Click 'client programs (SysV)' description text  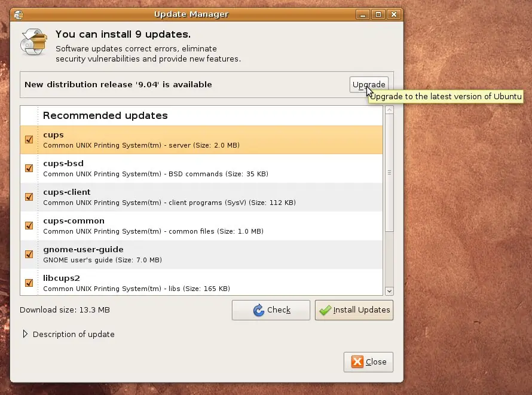[x=207, y=203]
